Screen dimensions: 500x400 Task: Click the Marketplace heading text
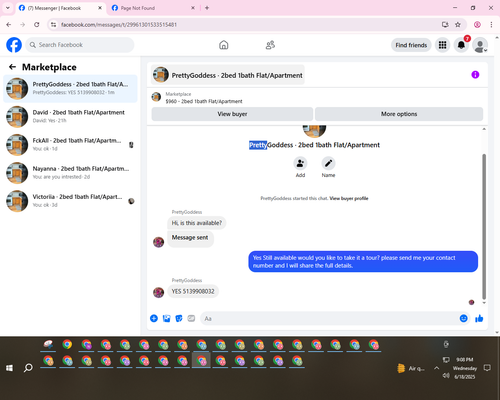tap(49, 67)
